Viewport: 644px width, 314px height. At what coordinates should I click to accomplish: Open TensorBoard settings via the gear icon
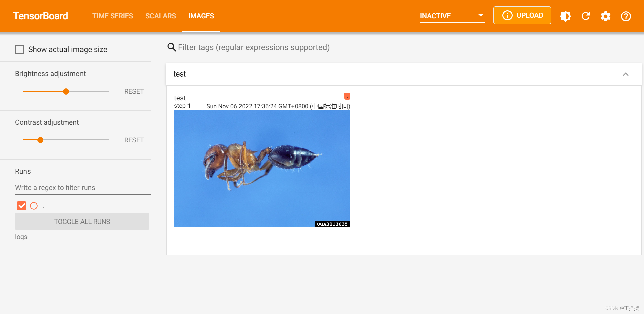(x=606, y=16)
